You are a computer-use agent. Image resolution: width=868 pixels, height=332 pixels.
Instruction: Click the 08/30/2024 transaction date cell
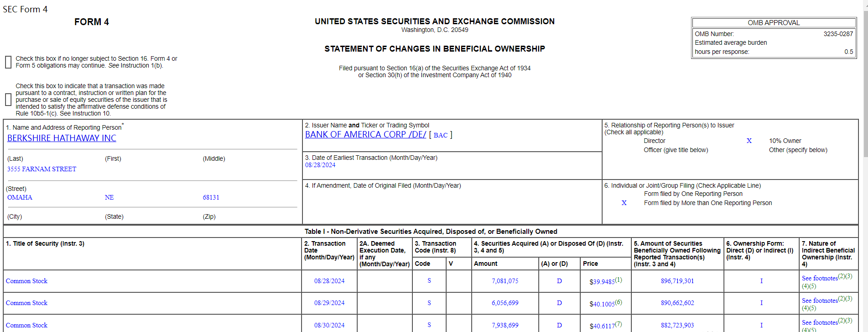(x=329, y=325)
